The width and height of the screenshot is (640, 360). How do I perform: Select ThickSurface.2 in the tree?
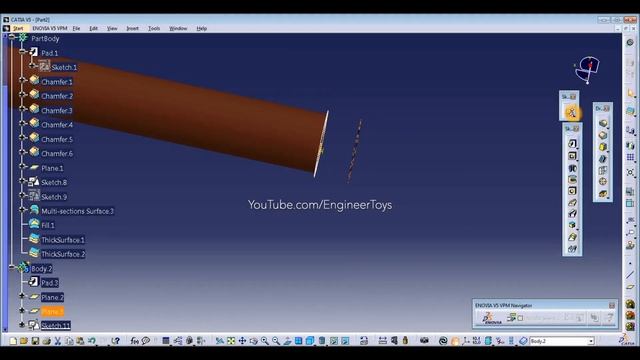[63, 254]
